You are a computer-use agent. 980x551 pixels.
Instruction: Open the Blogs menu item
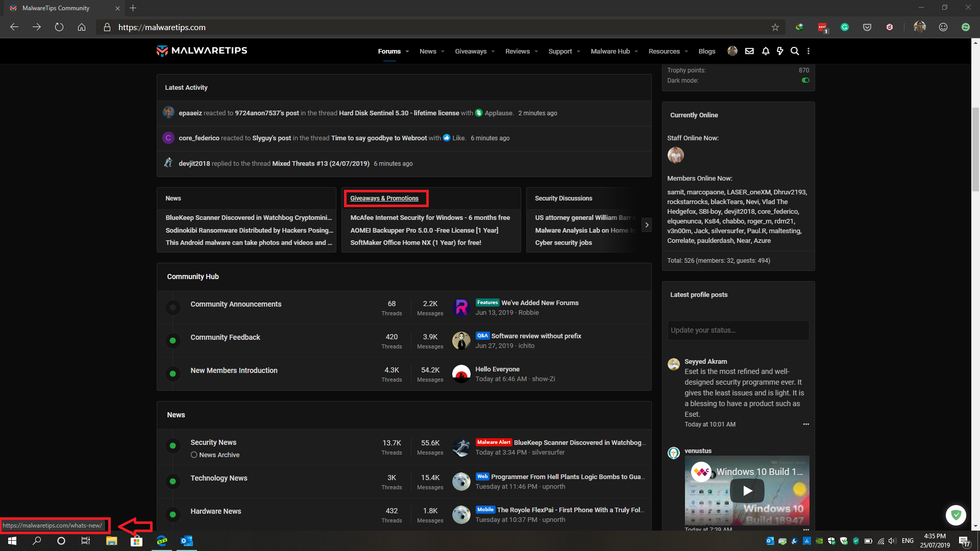(706, 52)
